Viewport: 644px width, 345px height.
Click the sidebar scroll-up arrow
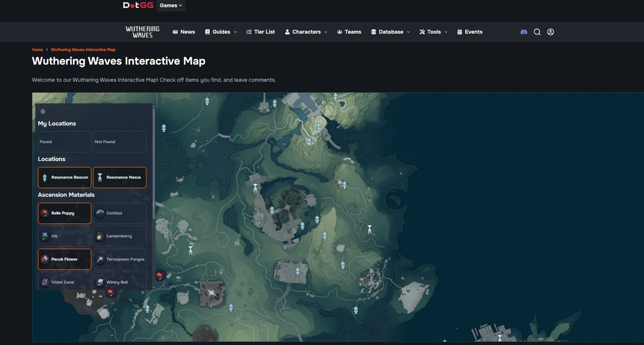tap(154, 106)
